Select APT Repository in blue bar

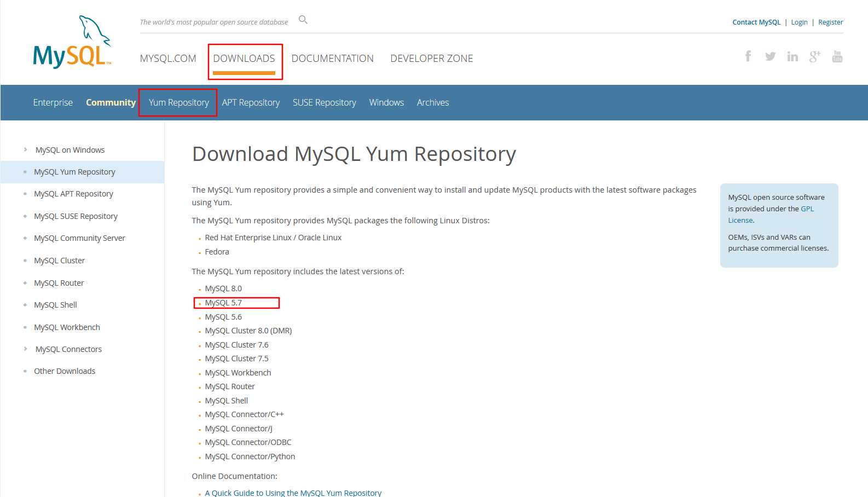click(251, 102)
